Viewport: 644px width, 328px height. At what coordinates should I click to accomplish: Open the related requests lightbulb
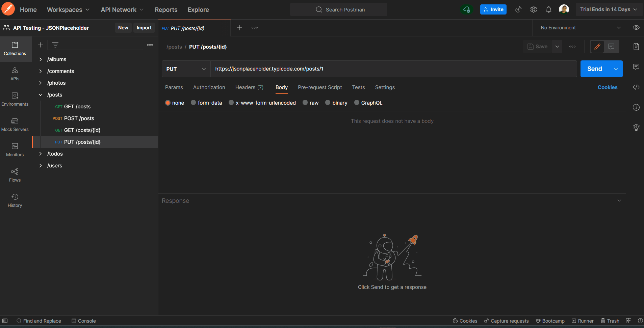[x=636, y=128]
